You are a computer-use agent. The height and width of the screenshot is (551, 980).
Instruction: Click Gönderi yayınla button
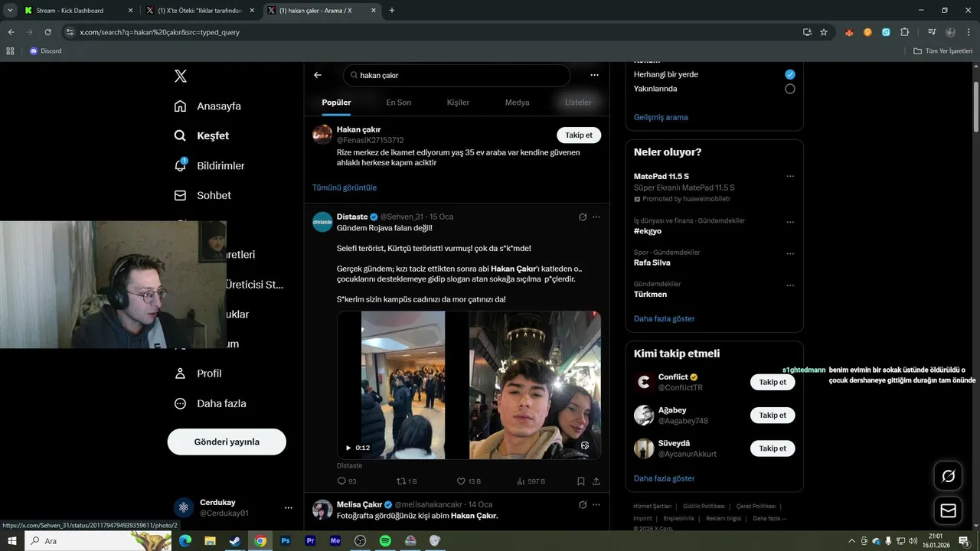point(227,442)
